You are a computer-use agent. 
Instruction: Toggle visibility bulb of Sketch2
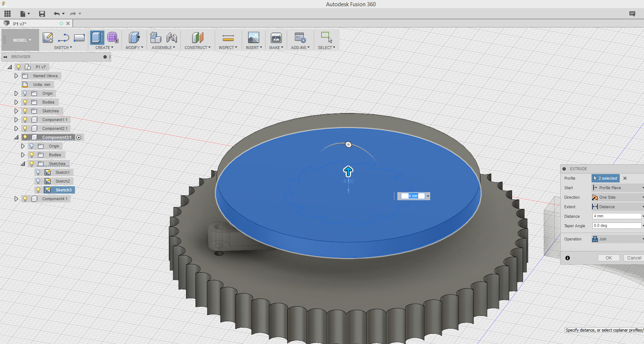tap(38, 181)
